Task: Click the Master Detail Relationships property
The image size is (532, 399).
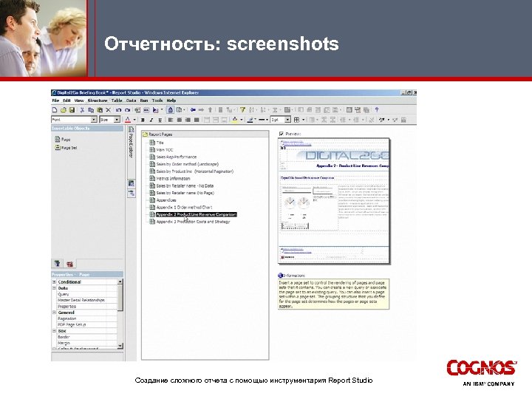Action: [x=86, y=300]
